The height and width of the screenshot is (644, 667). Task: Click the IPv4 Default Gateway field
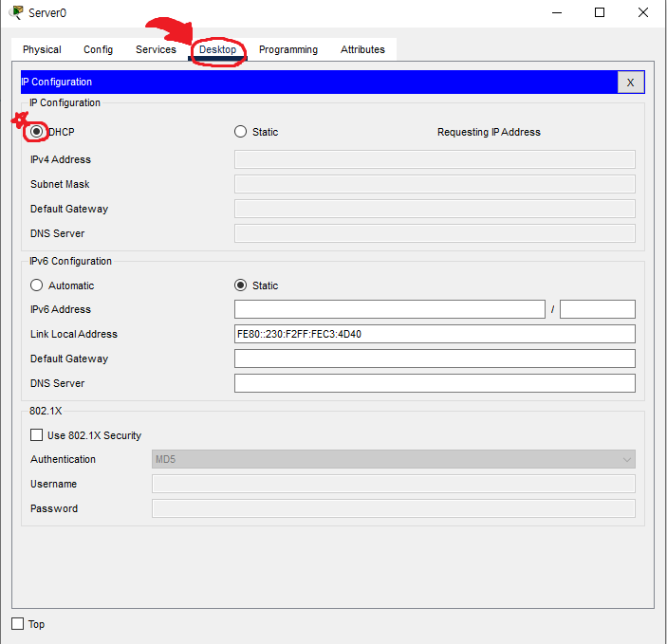435,209
